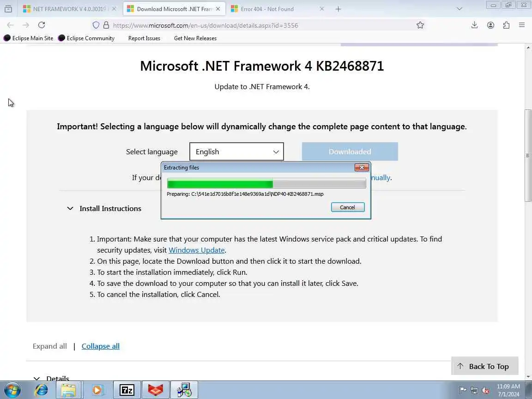Viewport: 532px width, 399px height.
Task: Close the Extracting files dialog
Action: (362, 167)
